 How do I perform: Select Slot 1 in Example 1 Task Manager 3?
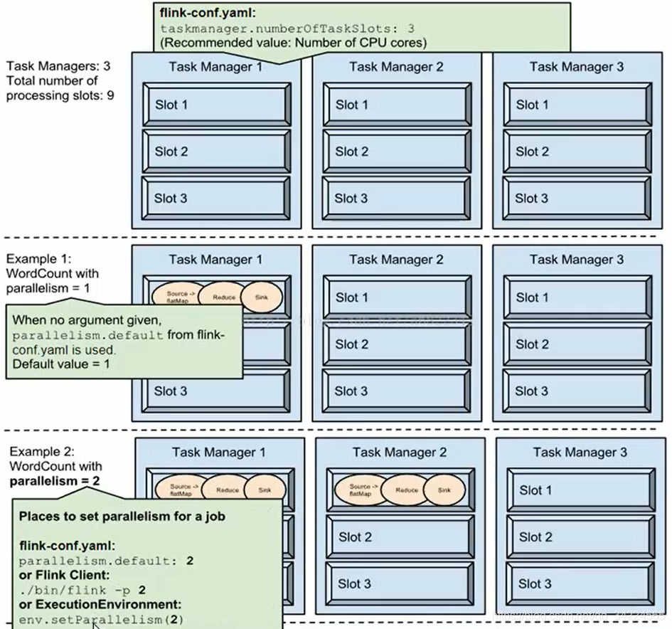coord(577,297)
